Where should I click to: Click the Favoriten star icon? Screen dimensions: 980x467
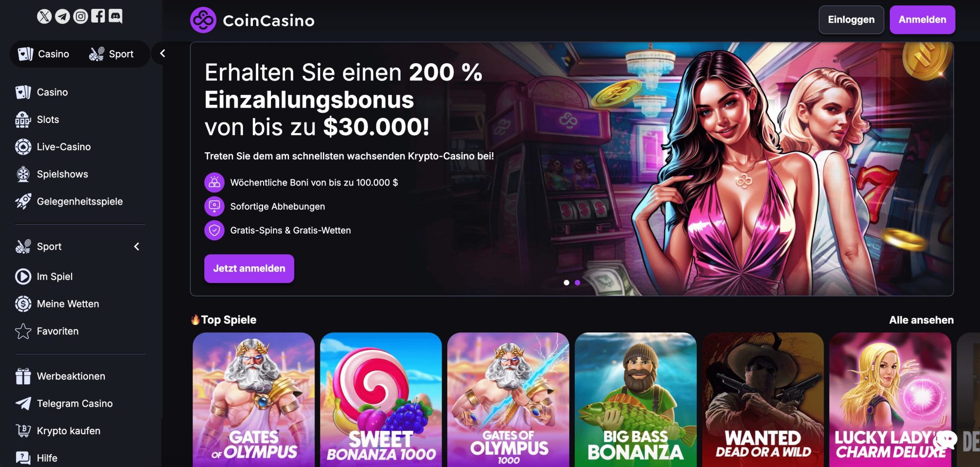coord(23,331)
